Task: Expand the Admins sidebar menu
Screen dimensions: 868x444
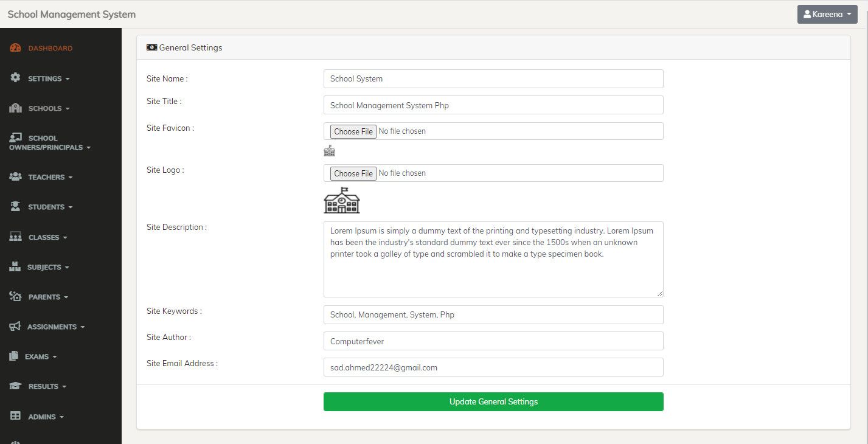Action: 46,417
